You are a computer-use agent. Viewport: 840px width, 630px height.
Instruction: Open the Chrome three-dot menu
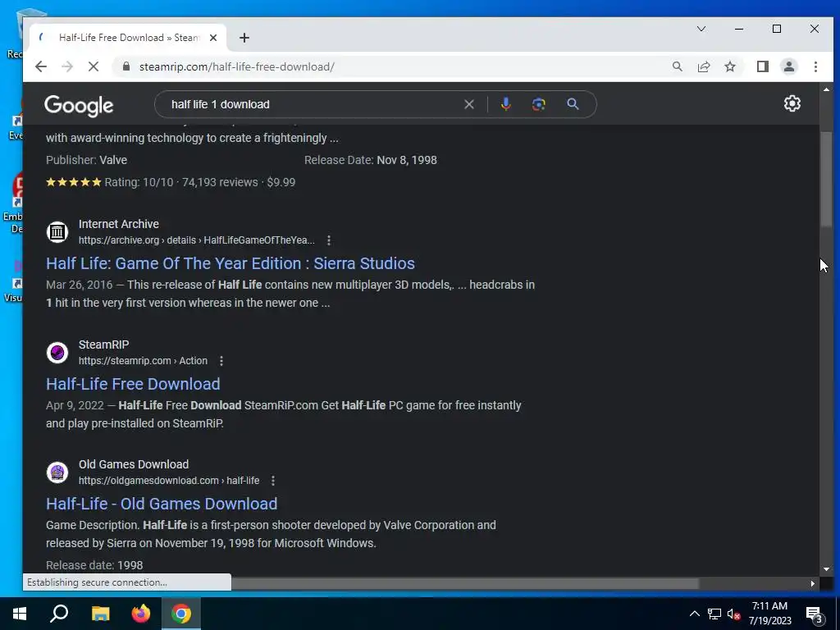tap(815, 66)
